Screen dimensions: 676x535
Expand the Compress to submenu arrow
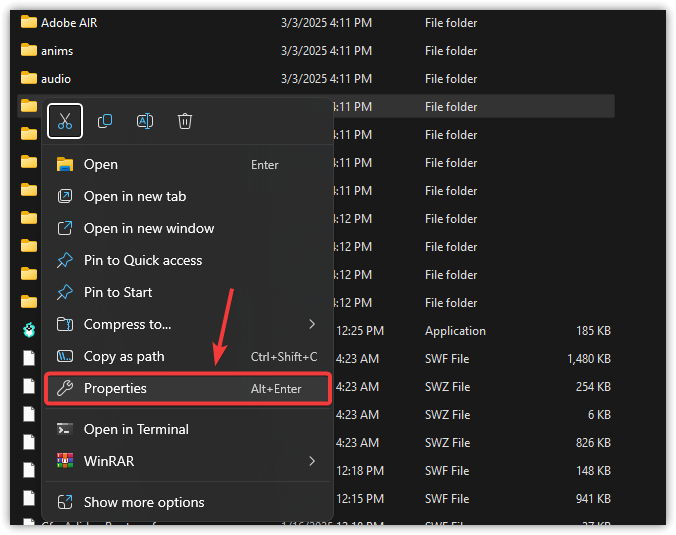coord(312,324)
